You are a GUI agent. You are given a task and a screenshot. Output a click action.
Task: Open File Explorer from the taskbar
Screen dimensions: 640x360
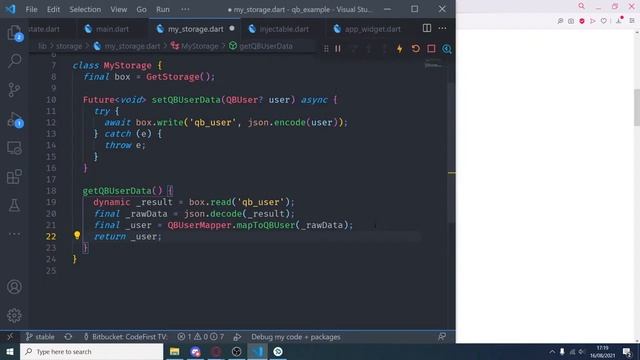[x=175, y=351]
